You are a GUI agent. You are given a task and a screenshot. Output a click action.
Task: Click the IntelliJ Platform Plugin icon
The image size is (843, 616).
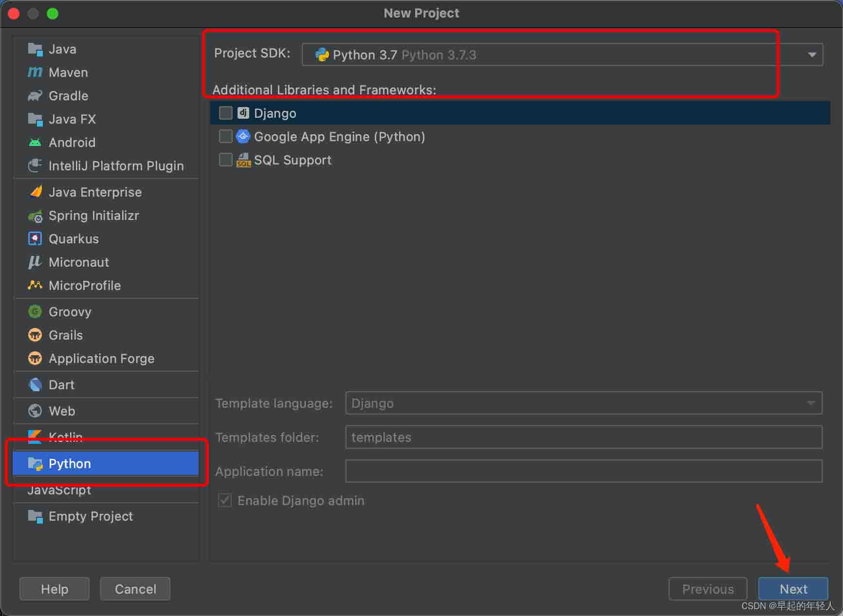pos(35,166)
